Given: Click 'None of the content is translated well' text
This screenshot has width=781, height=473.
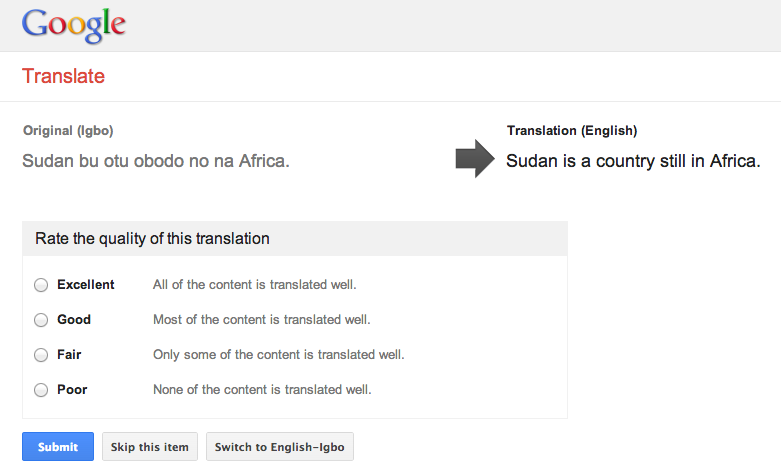Looking at the screenshot, I should (x=262, y=390).
